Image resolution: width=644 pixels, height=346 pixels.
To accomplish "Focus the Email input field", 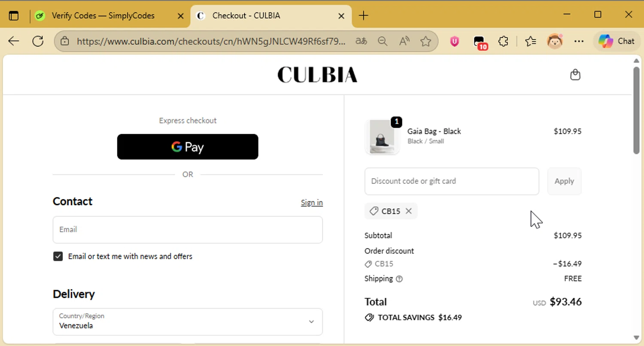I will [x=188, y=230].
